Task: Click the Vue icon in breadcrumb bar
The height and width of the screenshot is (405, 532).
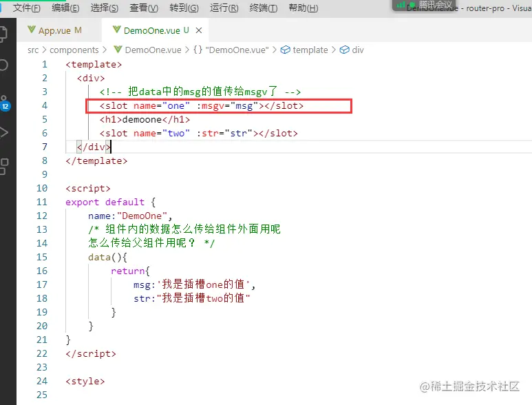Action: point(118,50)
